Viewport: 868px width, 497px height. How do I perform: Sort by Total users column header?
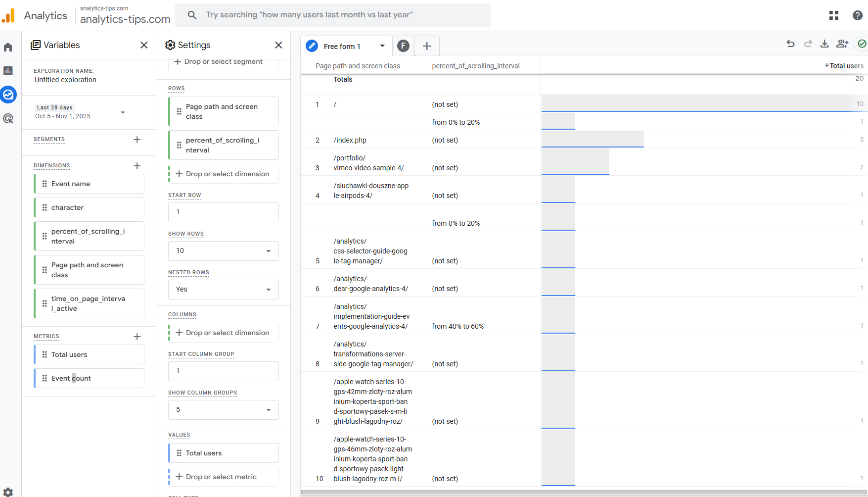846,66
